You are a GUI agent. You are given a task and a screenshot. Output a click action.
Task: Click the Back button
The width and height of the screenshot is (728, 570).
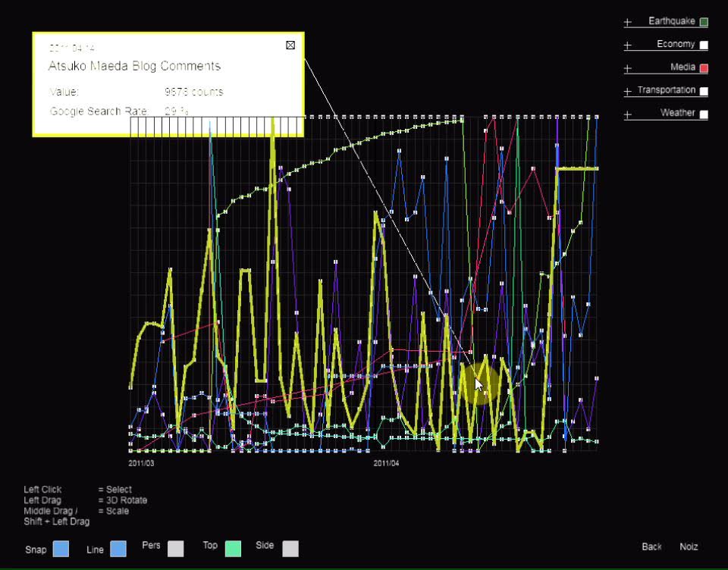[x=651, y=547]
